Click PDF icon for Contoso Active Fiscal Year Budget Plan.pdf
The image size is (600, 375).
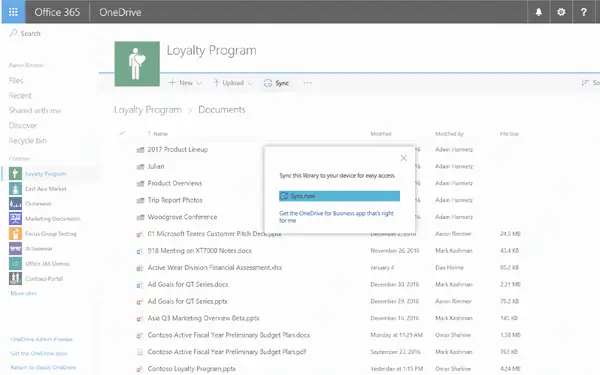(x=140, y=352)
